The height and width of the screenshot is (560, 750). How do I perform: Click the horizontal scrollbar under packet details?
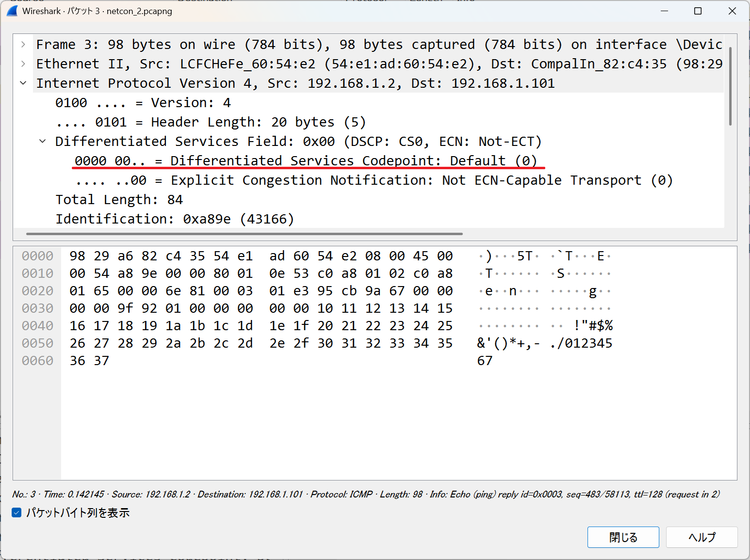point(245,234)
